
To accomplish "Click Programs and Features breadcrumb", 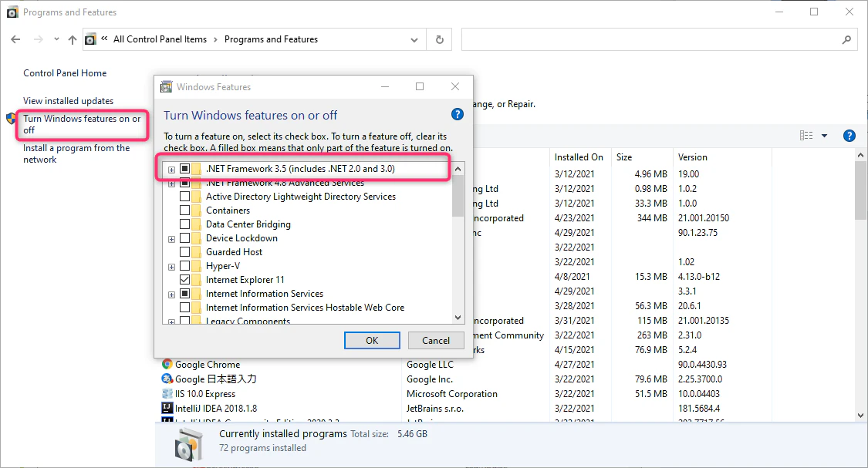I will point(272,39).
